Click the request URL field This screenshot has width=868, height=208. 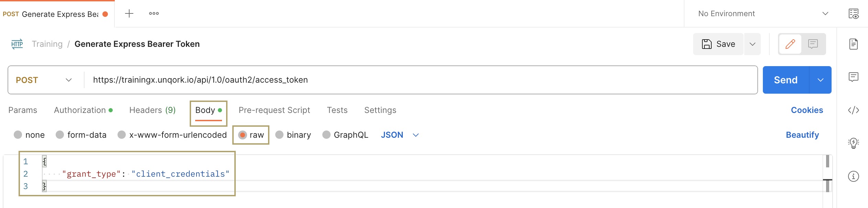pyautogui.click(x=421, y=80)
